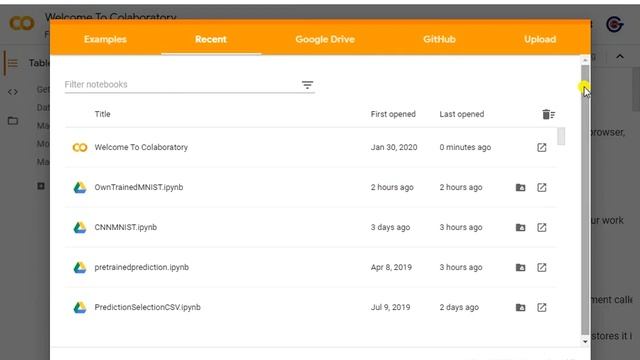This screenshot has width=640, height=360.
Task: Open the CNNMNIST.ipynb notebook link
Action: [126, 227]
